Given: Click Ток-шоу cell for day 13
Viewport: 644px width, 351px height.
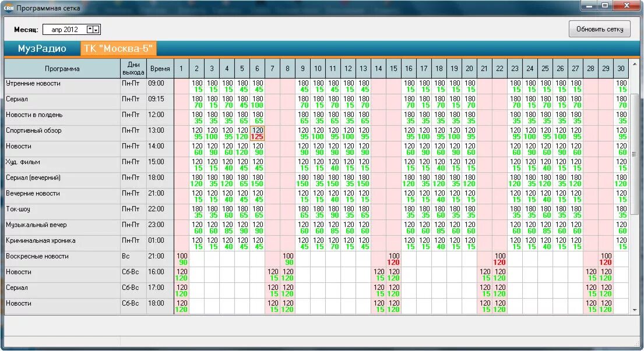Looking at the screenshot, I should click(x=363, y=212).
